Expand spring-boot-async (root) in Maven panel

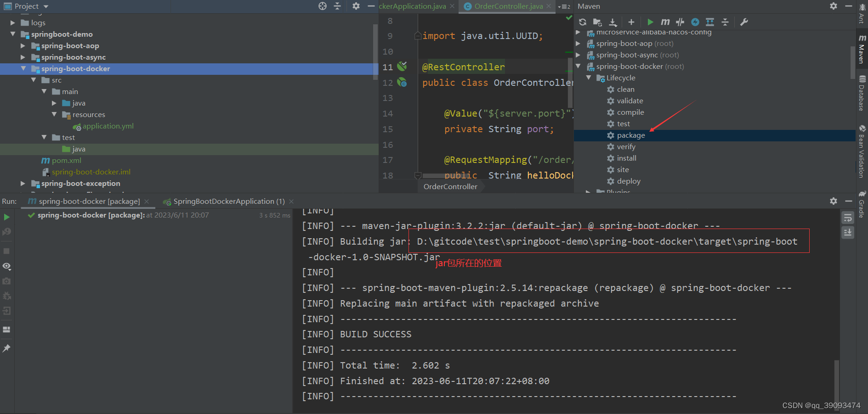[x=578, y=55]
